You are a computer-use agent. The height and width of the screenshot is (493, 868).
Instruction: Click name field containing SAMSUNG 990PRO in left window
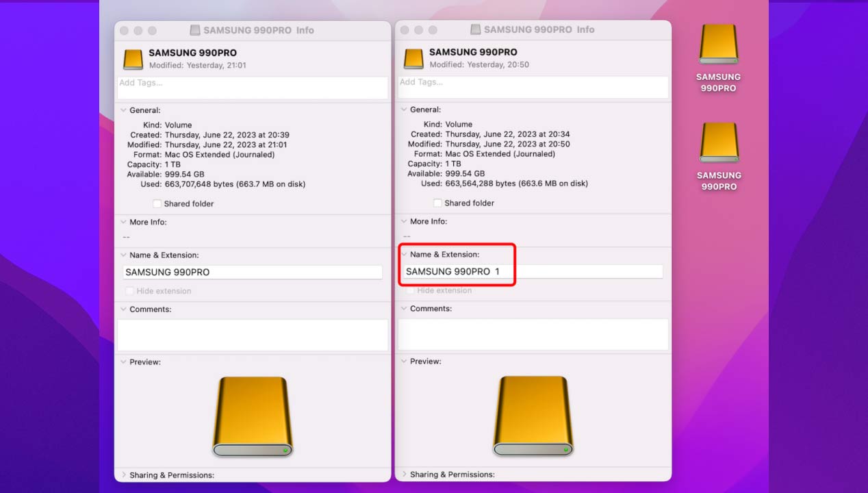pos(253,272)
